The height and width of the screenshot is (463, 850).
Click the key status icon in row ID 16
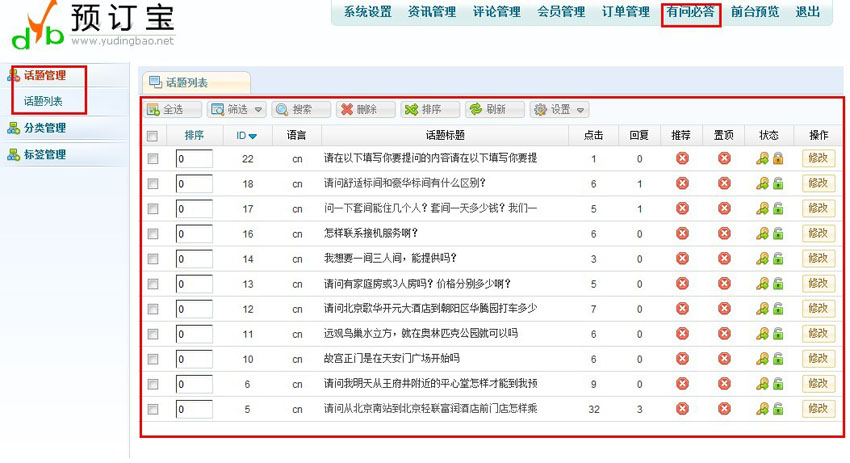coord(762,234)
